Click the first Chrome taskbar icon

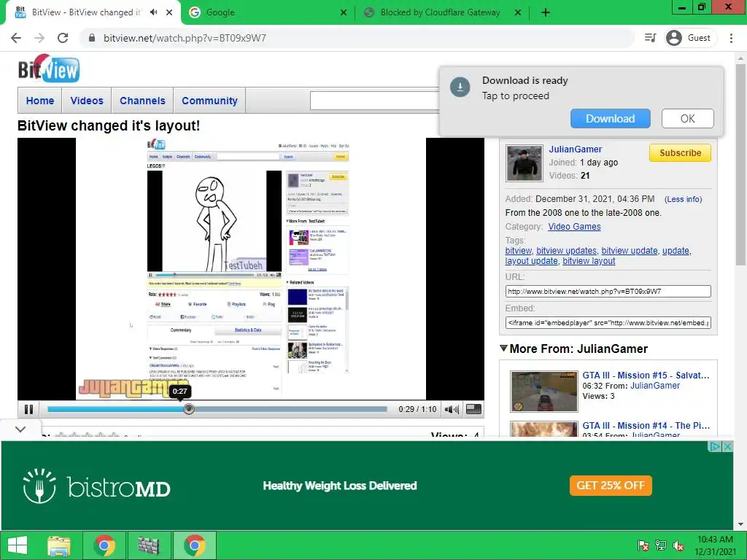click(x=104, y=545)
